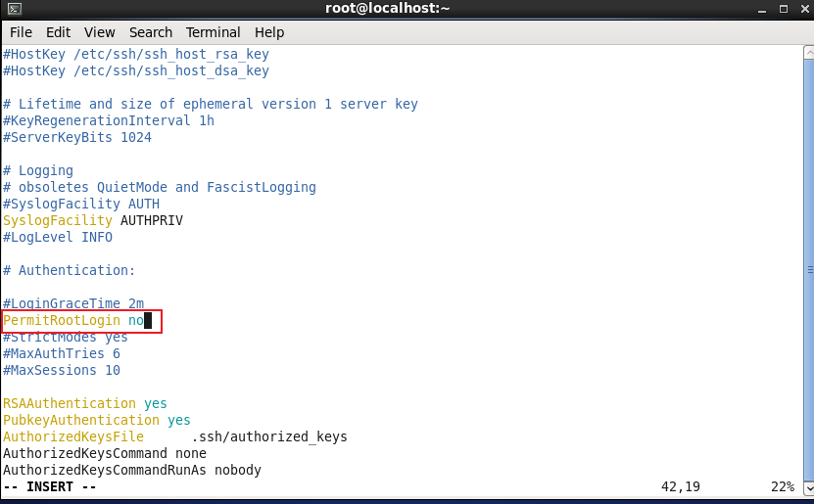Image resolution: width=814 pixels, height=504 pixels.
Task: Click the '# Authentication:' comment line
Action: point(69,270)
